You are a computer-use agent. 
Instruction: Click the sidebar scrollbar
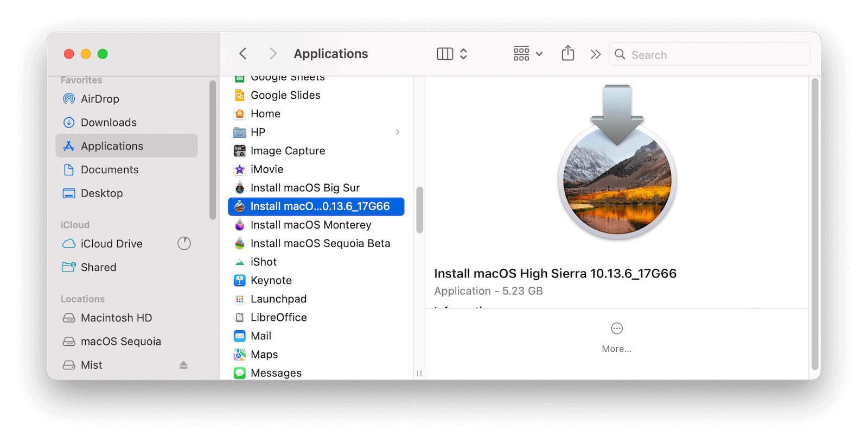point(213,150)
